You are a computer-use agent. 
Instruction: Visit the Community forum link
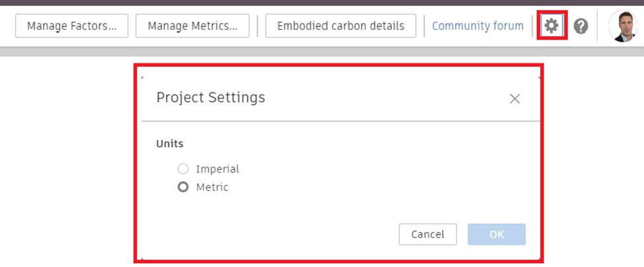pyautogui.click(x=477, y=26)
